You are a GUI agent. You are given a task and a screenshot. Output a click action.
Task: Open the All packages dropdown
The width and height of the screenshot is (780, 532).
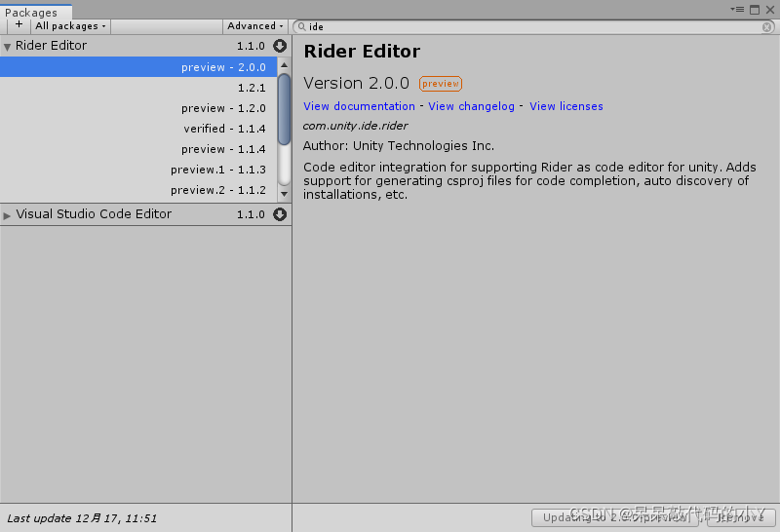pyautogui.click(x=70, y=26)
